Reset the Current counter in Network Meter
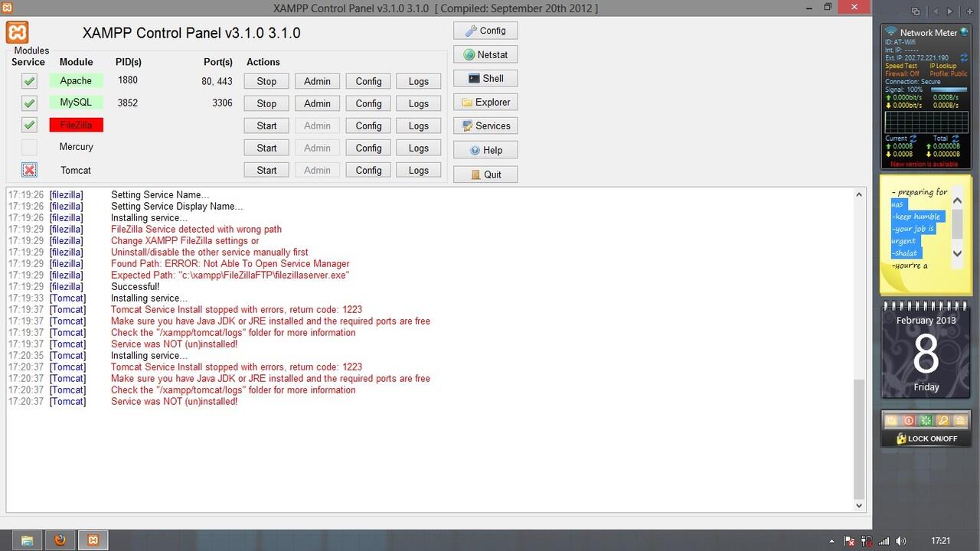980x551 pixels. (x=913, y=139)
